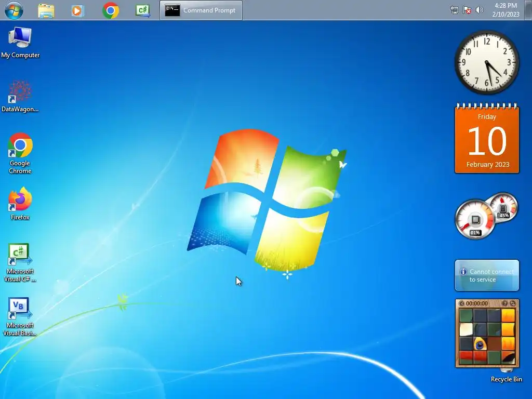This screenshot has width=532, height=399.
Task: Click the 'February 2023' text on calendar
Action: coord(487,165)
